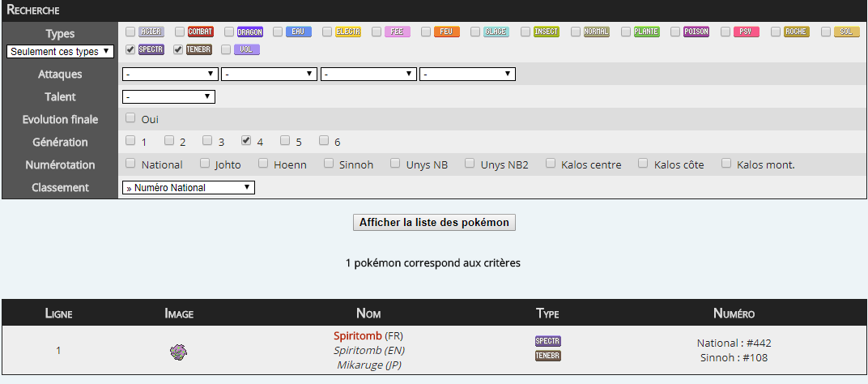Check the Acier type checkbox
Viewport: 868px width, 384px height.
[x=130, y=31]
